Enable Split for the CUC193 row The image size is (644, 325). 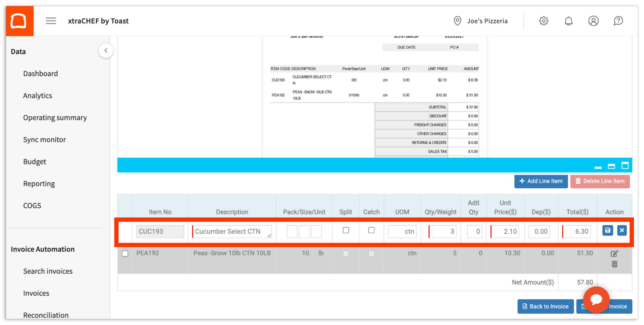[x=346, y=230]
